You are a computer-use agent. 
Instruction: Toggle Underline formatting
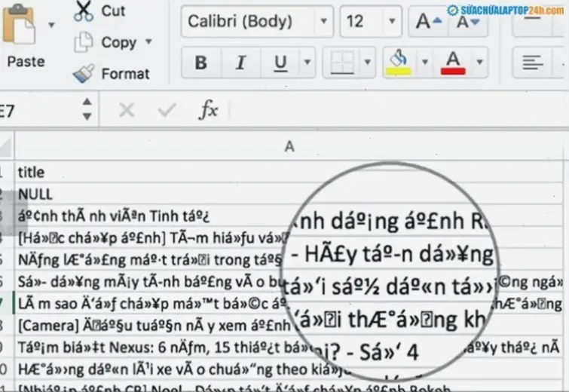coord(280,63)
